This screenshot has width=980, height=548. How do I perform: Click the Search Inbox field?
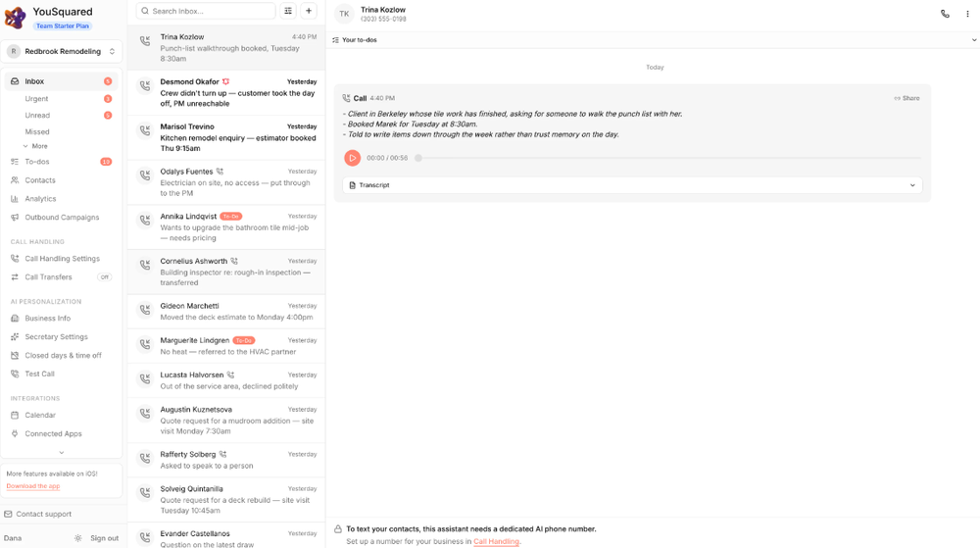coord(206,11)
